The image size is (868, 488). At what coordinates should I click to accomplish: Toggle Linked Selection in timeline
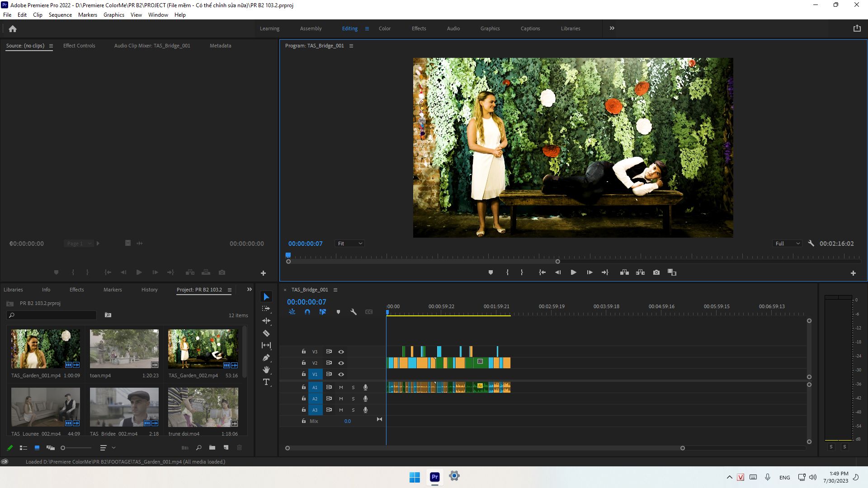pos(323,312)
